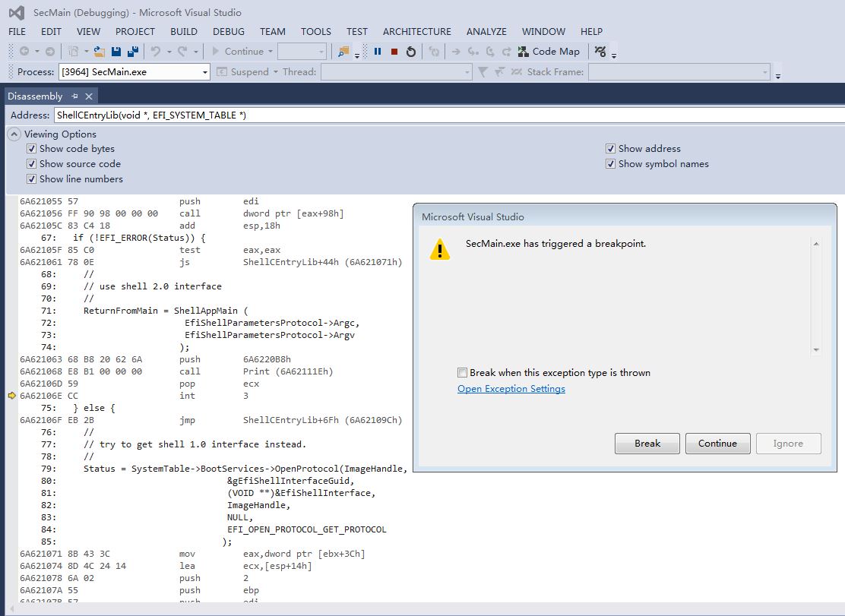Viewport: 845px width, 616px height.
Task: Click the Save floppy disk icon
Action: click(x=116, y=51)
